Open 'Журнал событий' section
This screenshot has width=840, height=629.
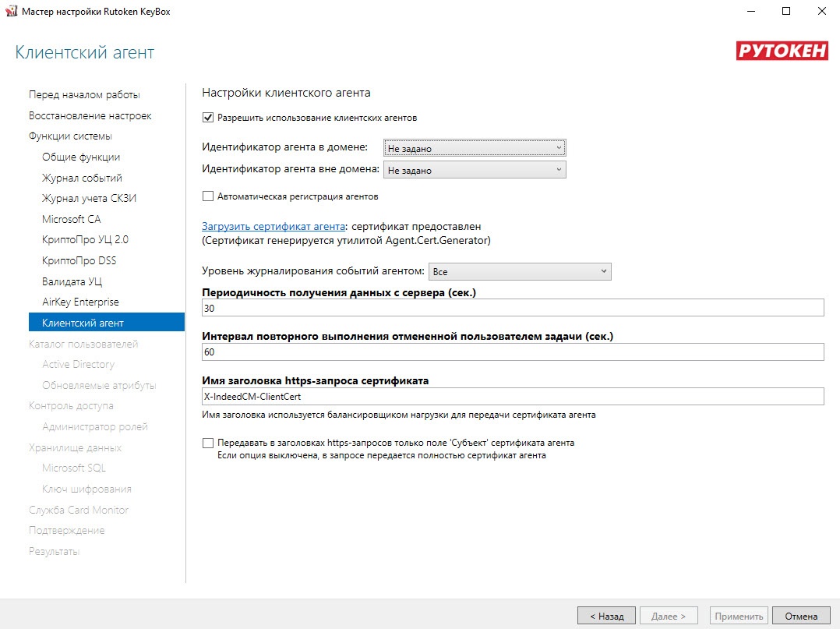click(x=82, y=178)
